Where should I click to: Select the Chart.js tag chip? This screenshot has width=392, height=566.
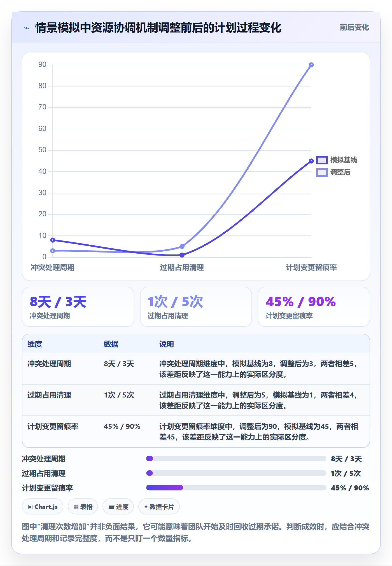(x=43, y=507)
